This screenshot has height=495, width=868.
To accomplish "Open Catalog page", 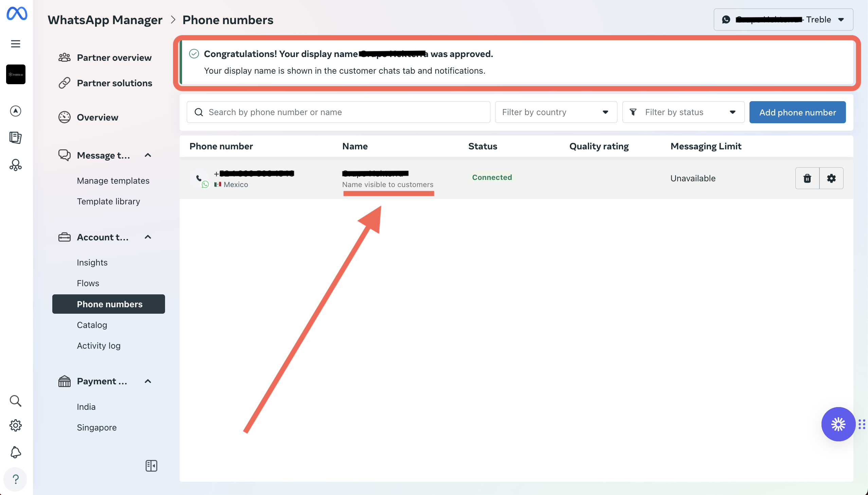I will (x=92, y=325).
